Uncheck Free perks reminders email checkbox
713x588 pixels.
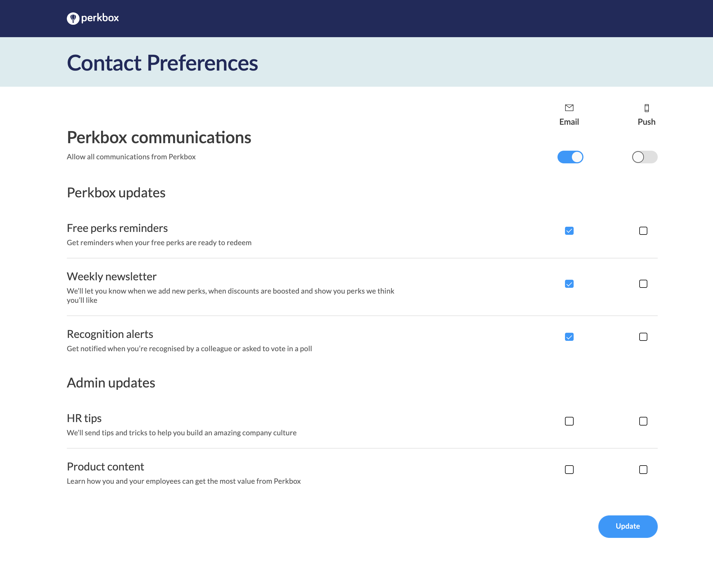tap(569, 231)
